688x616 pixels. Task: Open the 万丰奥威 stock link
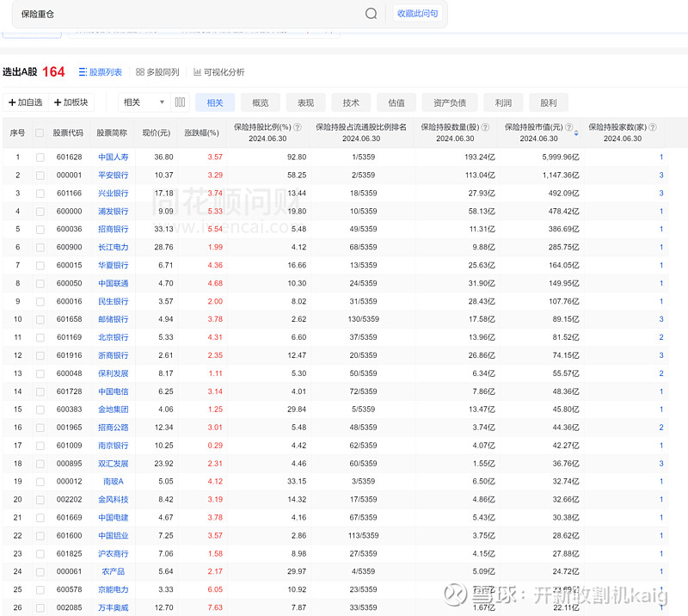click(x=114, y=607)
